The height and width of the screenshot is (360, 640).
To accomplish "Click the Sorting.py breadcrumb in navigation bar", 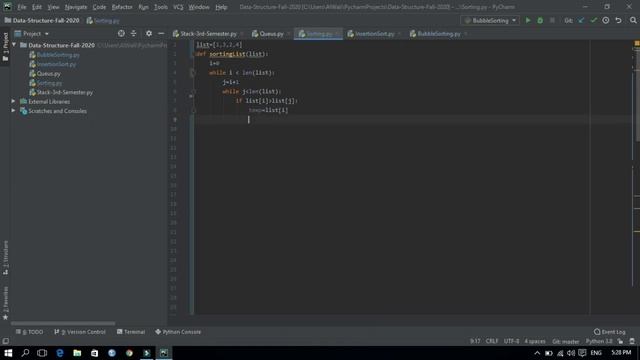I will [103, 20].
